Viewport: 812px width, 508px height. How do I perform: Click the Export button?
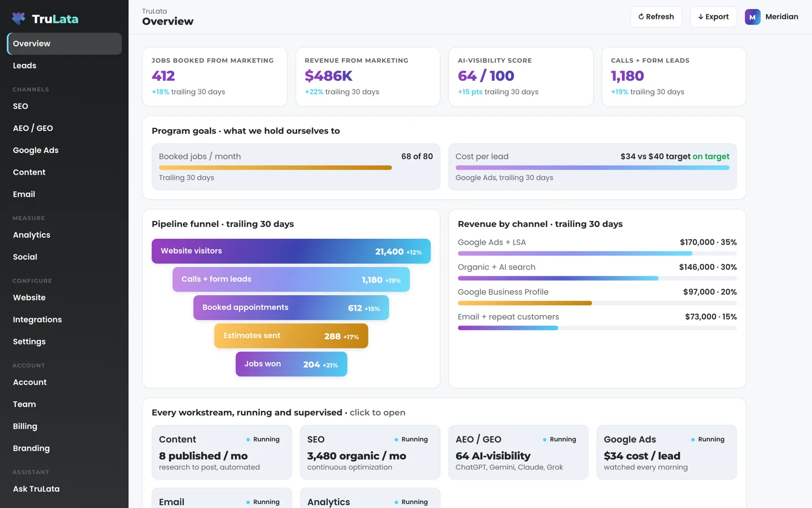[713, 17]
